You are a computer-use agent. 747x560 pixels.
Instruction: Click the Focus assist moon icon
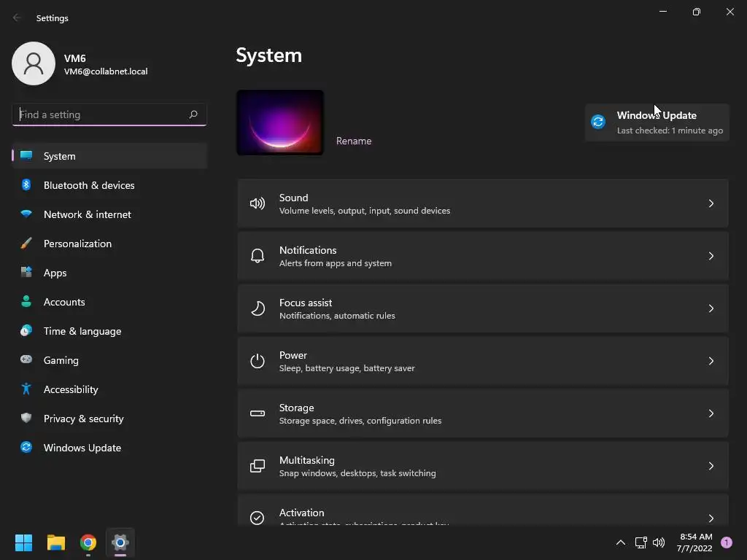point(258,308)
